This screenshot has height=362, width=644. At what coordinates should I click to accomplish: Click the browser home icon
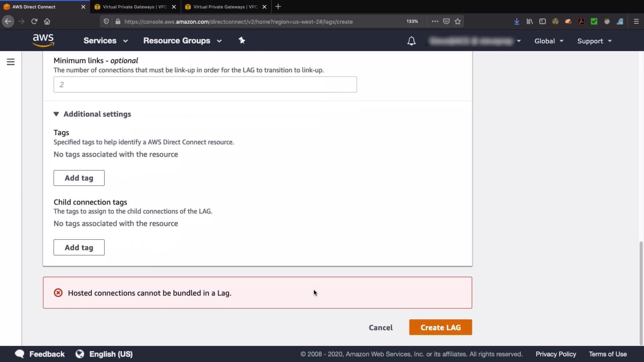coord(47,21)
